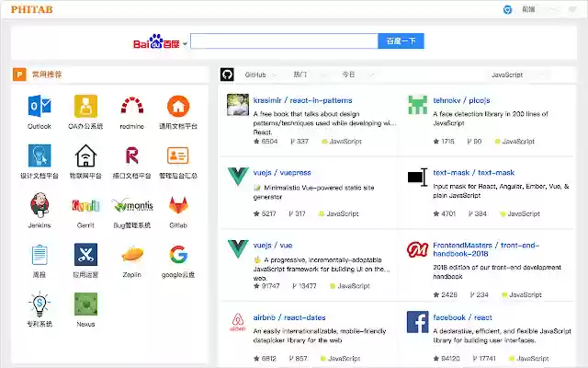Open vuejs / vue repository link
Image resolution: width=588 pixels, height=368 pixels.
point(273,246)
